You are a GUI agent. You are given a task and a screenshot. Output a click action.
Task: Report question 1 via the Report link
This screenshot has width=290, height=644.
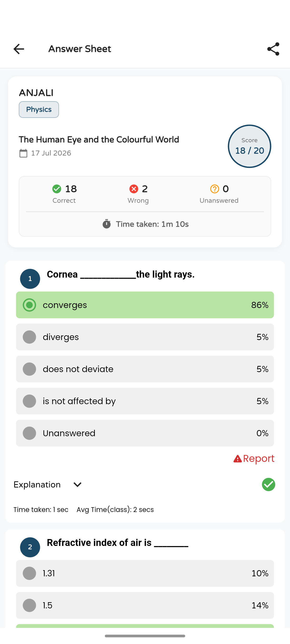pos(254,459)
